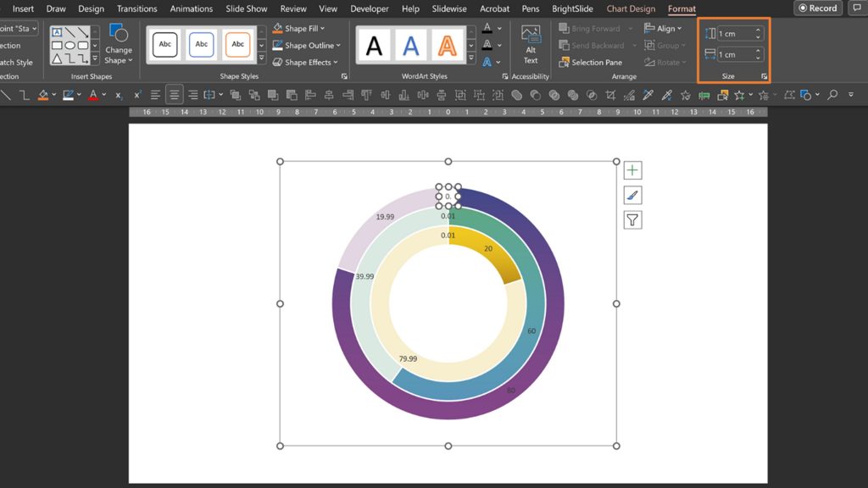Click the Change Shape button
Image resolution: width=868 pixels, height=488 pixels.
(119, 44)
